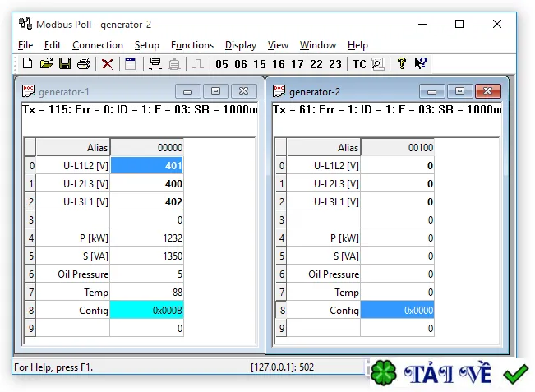535x392 pixels.
Task: Open the Display menu
Action: pyautogui.click(x=241, y=45)
